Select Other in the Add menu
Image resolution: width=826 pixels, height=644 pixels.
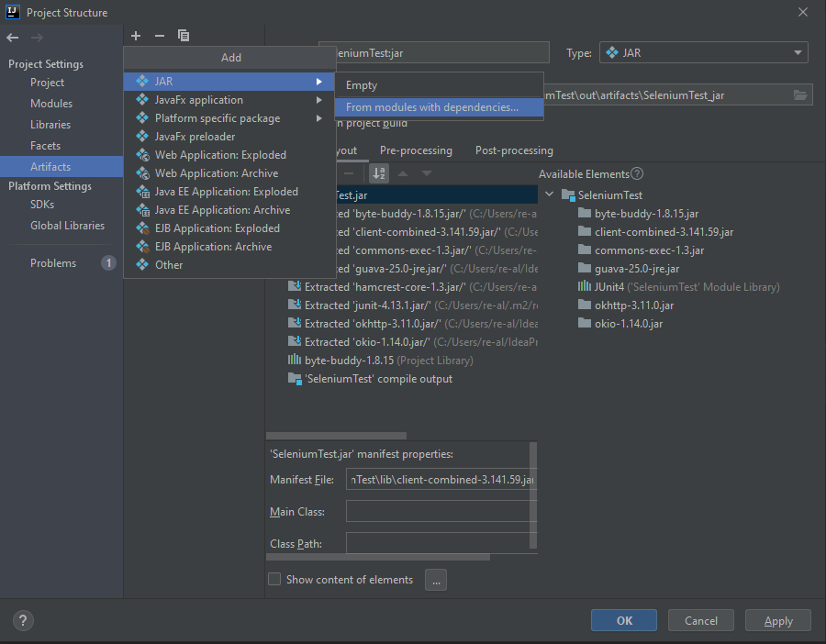tap(229, 265)
